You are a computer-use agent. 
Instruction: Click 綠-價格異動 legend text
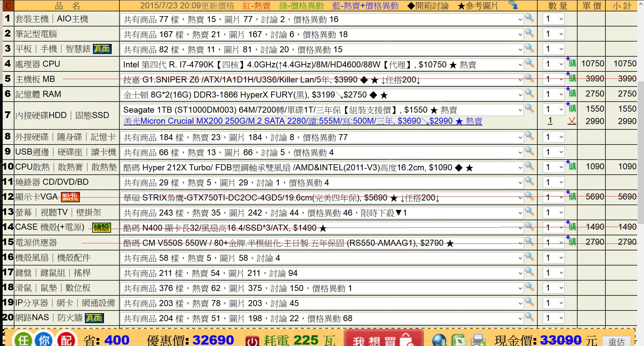click(302, 6)
